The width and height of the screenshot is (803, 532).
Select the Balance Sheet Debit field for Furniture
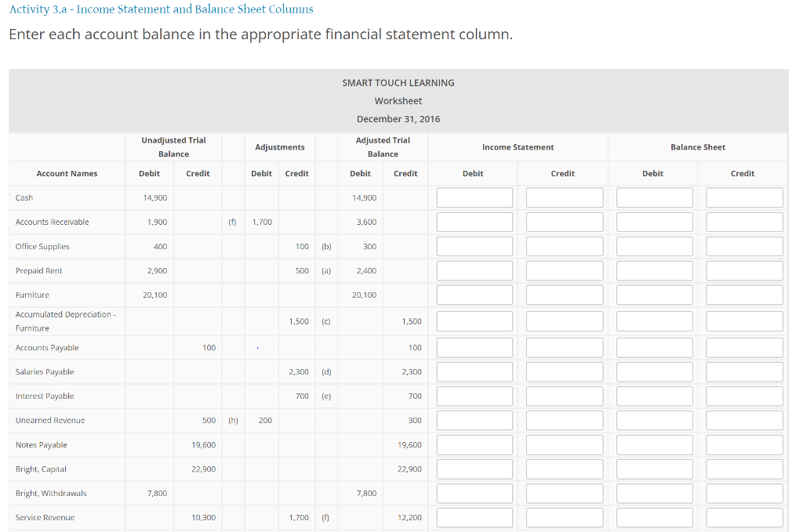tap(652, 294)
